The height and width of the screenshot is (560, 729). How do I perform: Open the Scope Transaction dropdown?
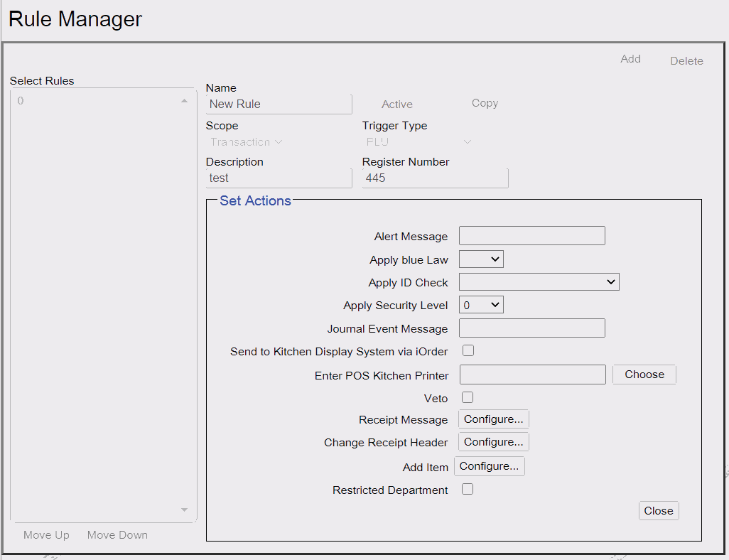[x=246, y=142]
